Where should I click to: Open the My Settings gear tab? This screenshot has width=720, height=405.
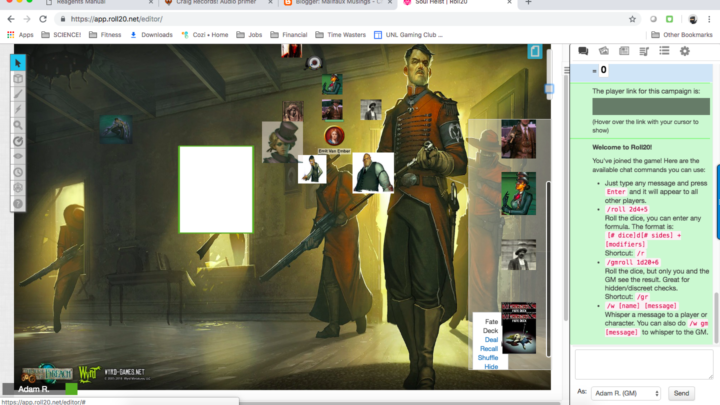(685, 51)
